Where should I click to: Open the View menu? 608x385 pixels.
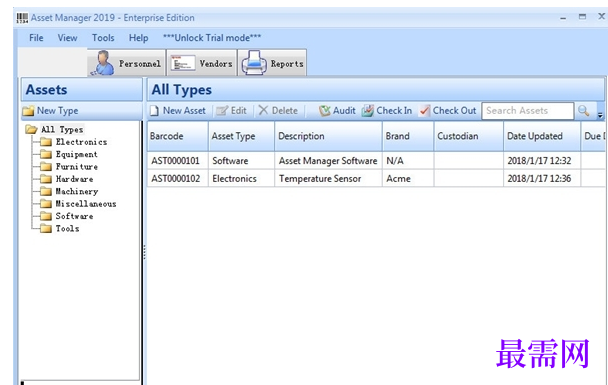tap(67, 38)
